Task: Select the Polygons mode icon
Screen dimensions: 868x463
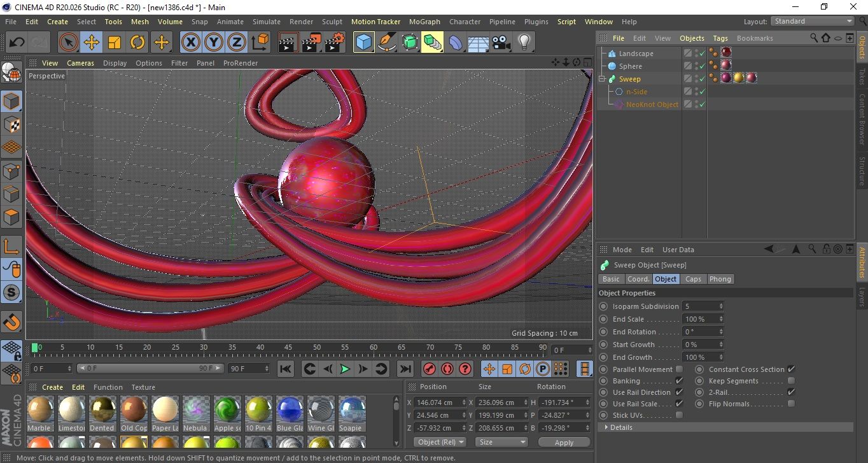Action: tap(11, 217)
